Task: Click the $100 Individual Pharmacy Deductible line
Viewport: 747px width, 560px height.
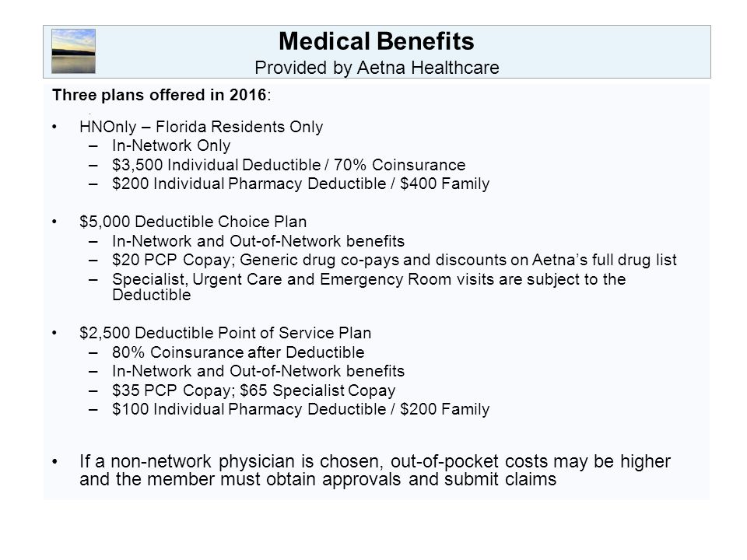Action: click(300, 409)
